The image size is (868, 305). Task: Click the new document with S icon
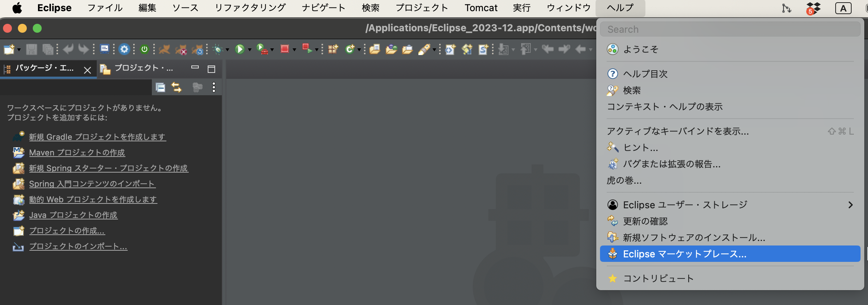pyautogui.click(x=483, y=49)
